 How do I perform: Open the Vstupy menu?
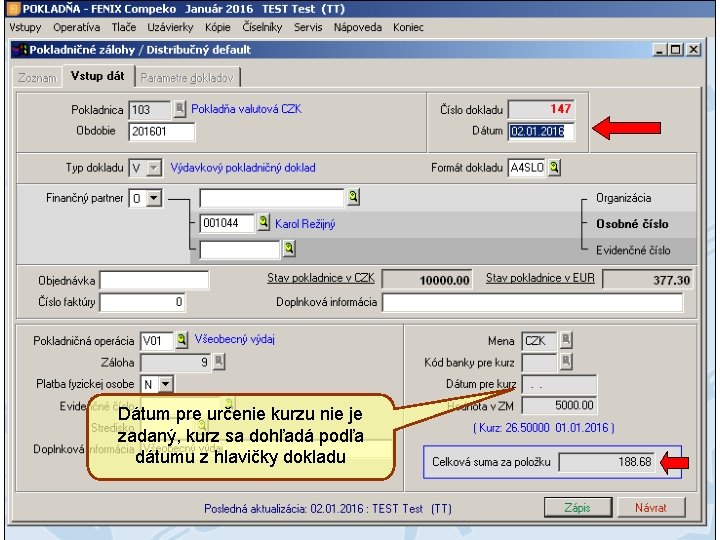(x=25, y=27)
